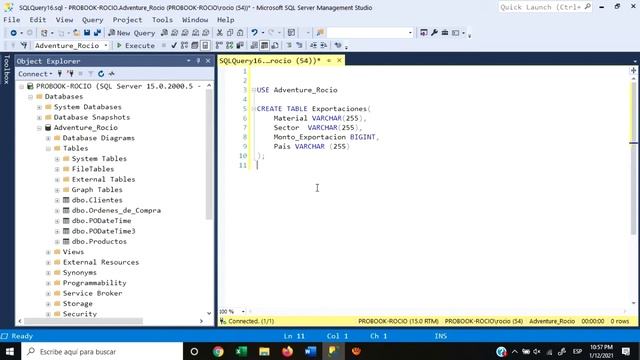
Task: Click the Comment out selected lines icon
Action: coord(289,45)
